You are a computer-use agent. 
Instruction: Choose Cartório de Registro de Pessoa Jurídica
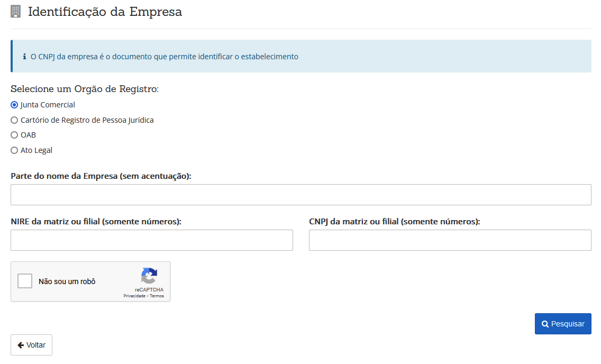point(14,120)
